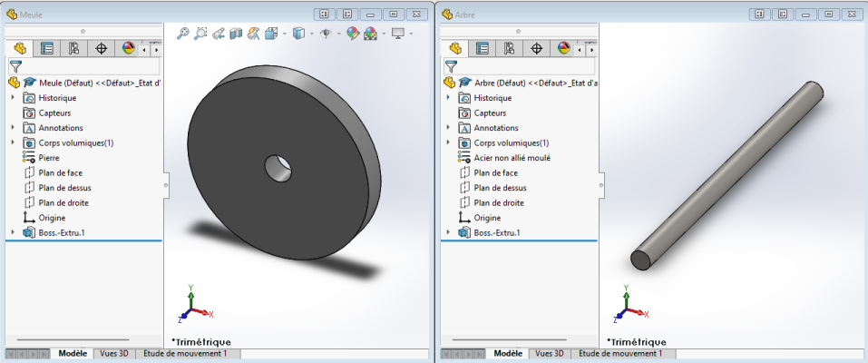Image resolution: width=868 pixels, height=363 pixels.
Task: Open Hide/Show Items dropdown arrow in Meule toolbar
Action: click(339, 34)
